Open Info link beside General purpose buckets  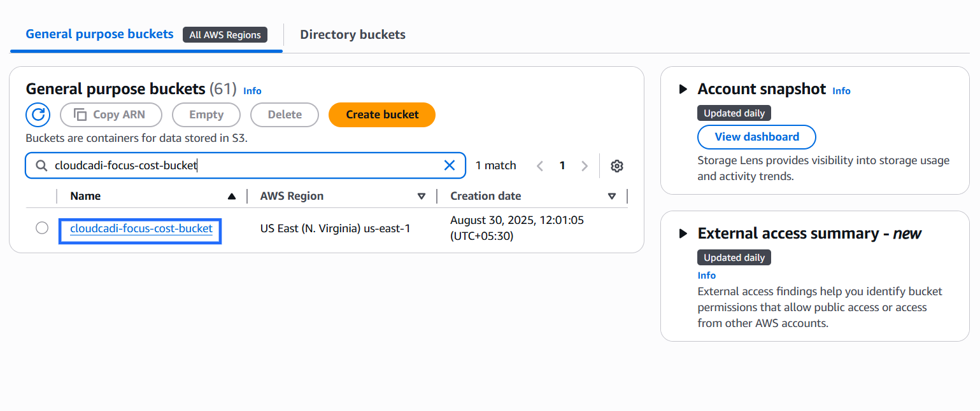[252, 91]
